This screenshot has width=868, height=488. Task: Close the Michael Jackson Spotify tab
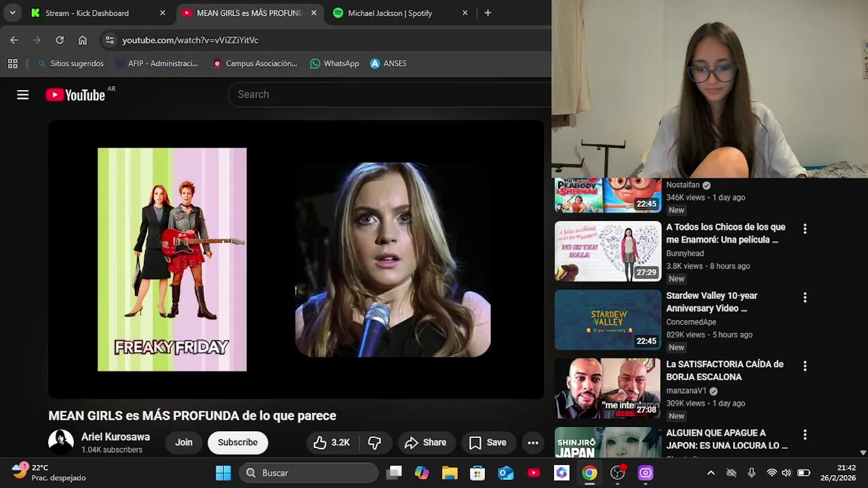(465, 13)
